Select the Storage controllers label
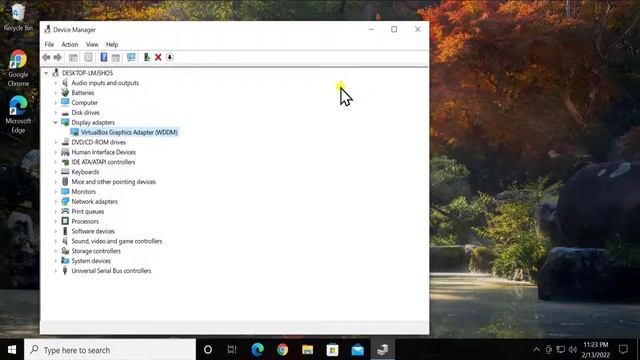The width and height of the screenshot is (640, 360). coord(96,251)
